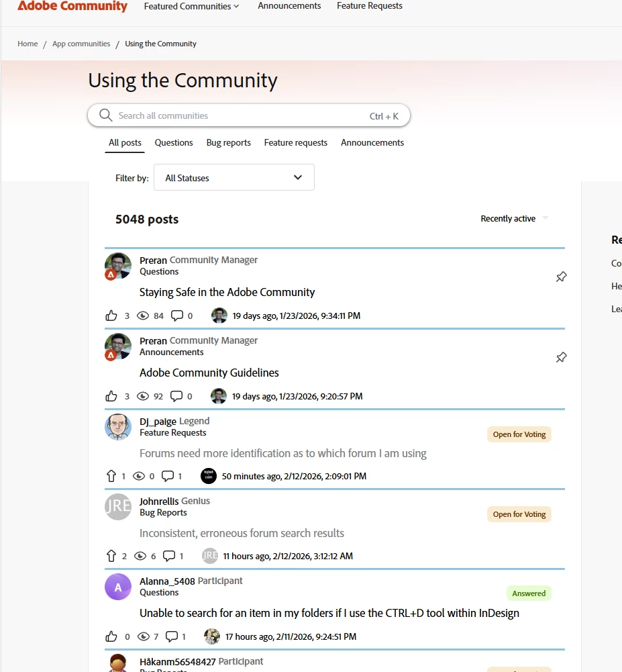Click comment bubble on CTRL+D InDesign post
Image resolution: width=622 pixels, height=672 pixels.
coord(172,636)
